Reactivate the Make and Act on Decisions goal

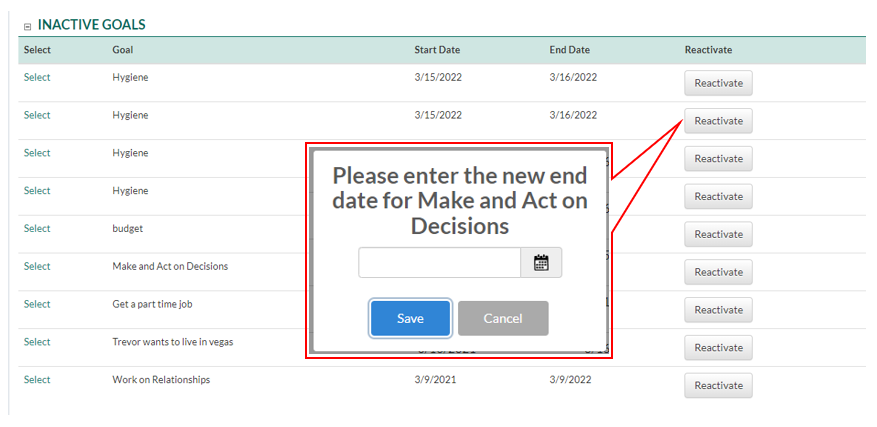pyautogui.click(x=718, y=272)
